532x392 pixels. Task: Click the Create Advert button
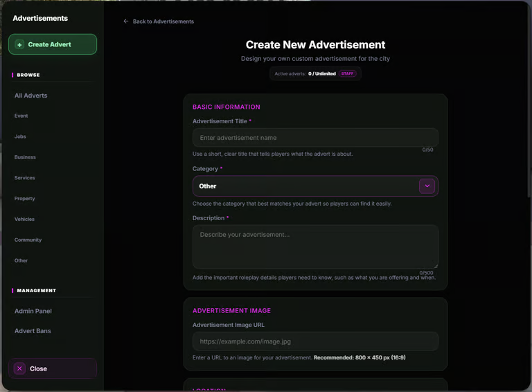tap(53, 44)
